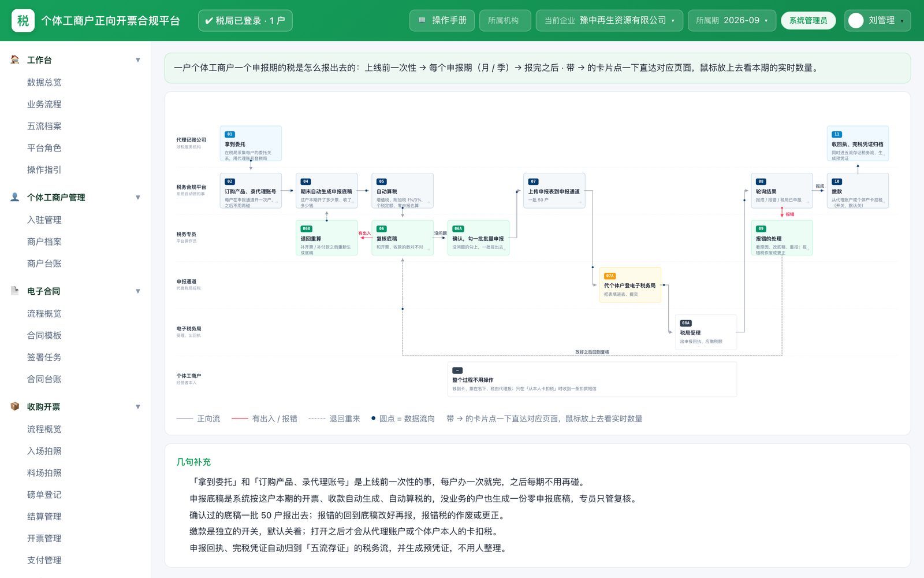Click the 收购开票 box icon
The height and width of the screenshot is (578, 924).
15,406
